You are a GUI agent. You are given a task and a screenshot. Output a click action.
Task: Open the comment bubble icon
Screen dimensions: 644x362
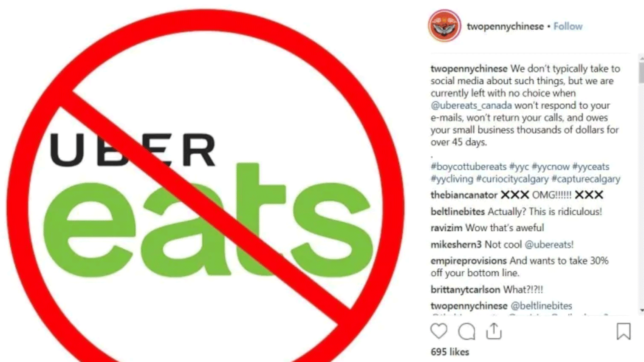coord(466,331)
